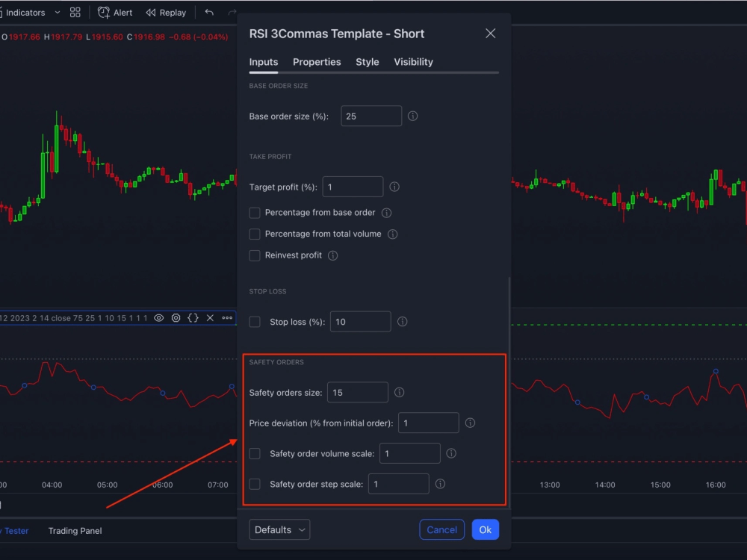Enable Percentage from total volume checkbox
Image resolution: width=747 pixels, height=560 pixels.
point(255,234)
